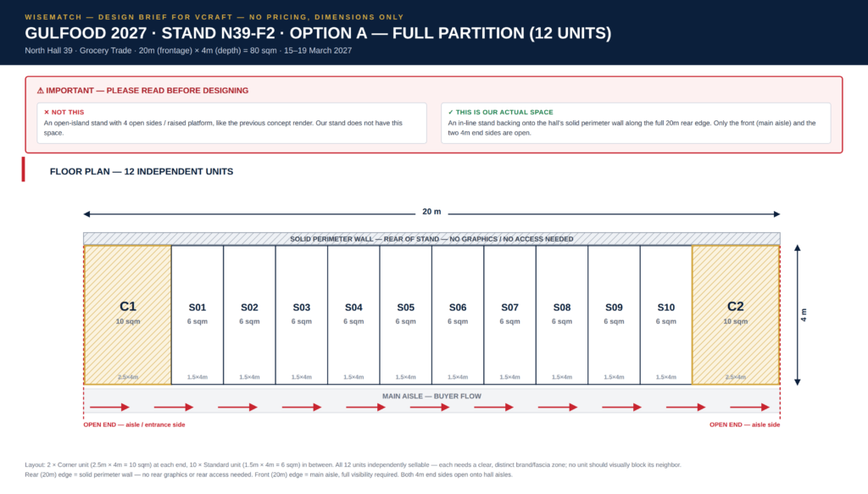Click the solid perimeter wall strip label

pyautogui.click(x=431, y=239)
